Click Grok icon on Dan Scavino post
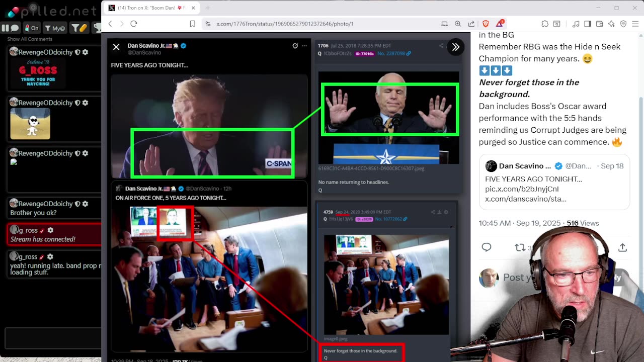Screen dimensions: 644x362 295,46
